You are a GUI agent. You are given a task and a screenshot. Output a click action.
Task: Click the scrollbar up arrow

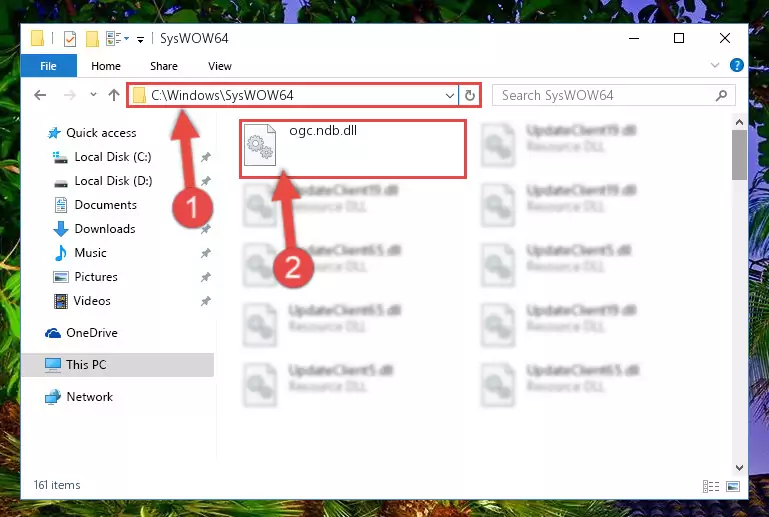point(739,122)
